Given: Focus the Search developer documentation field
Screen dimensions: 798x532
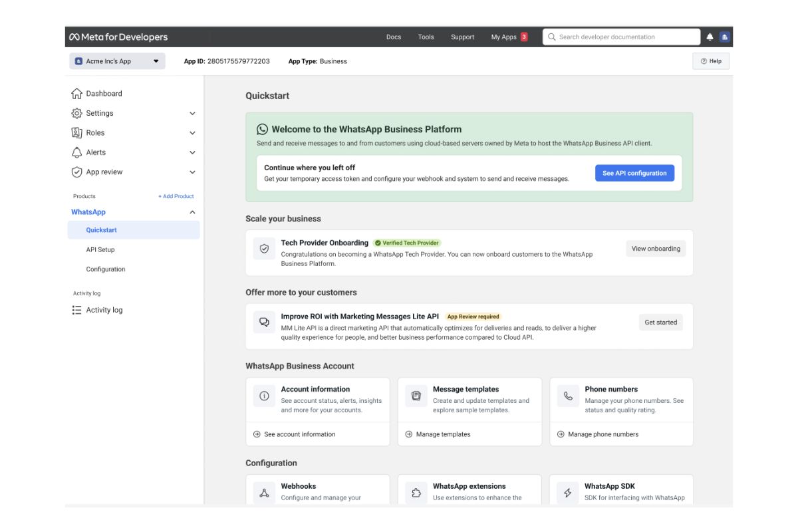Looking at the screenshot, I should tap(621, 37).
